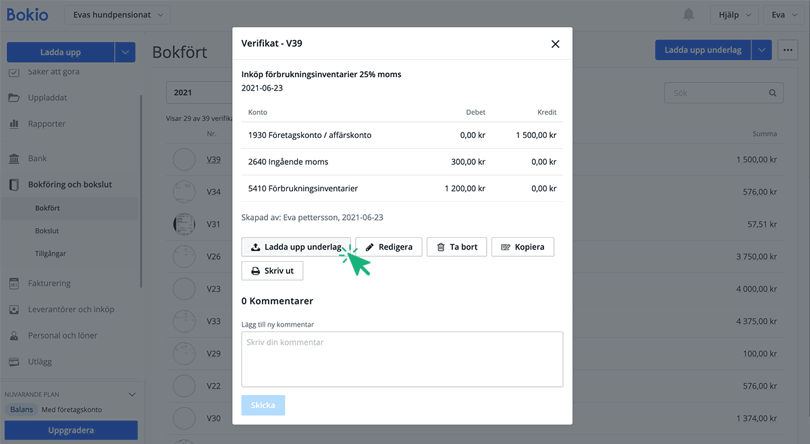810x444 pixels.
Task: Click the Redigera button
Action: coord(388,247)
